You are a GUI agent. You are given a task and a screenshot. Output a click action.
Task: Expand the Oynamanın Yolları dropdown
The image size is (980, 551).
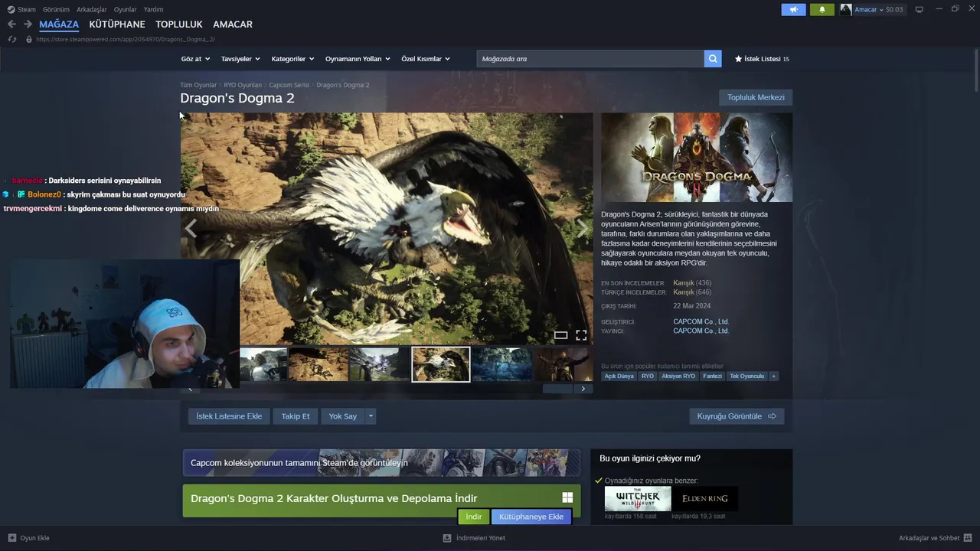358,59
